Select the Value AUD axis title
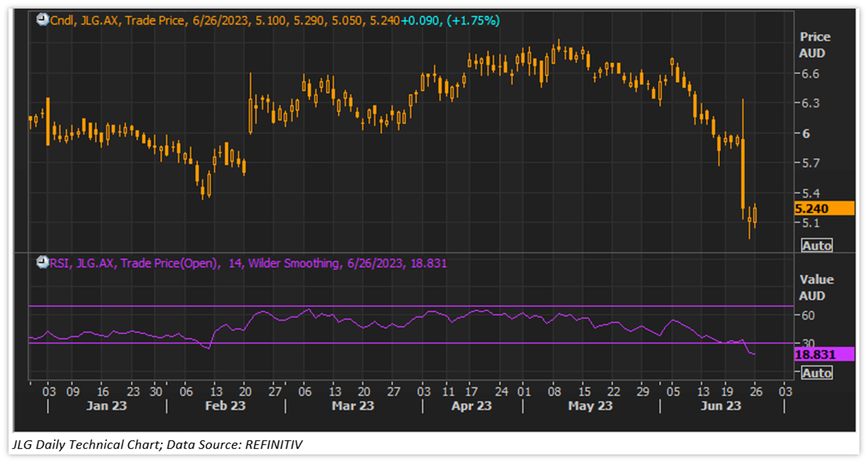The image size is (868, 463). click(x=816, y=287)
